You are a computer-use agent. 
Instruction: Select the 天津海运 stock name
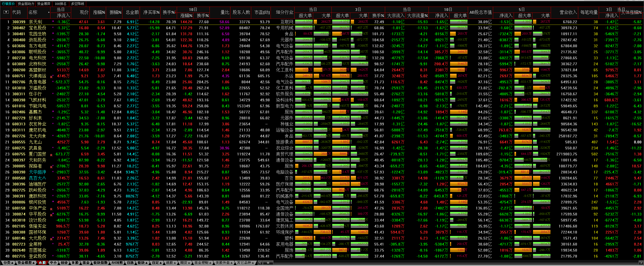pos(38,76)
